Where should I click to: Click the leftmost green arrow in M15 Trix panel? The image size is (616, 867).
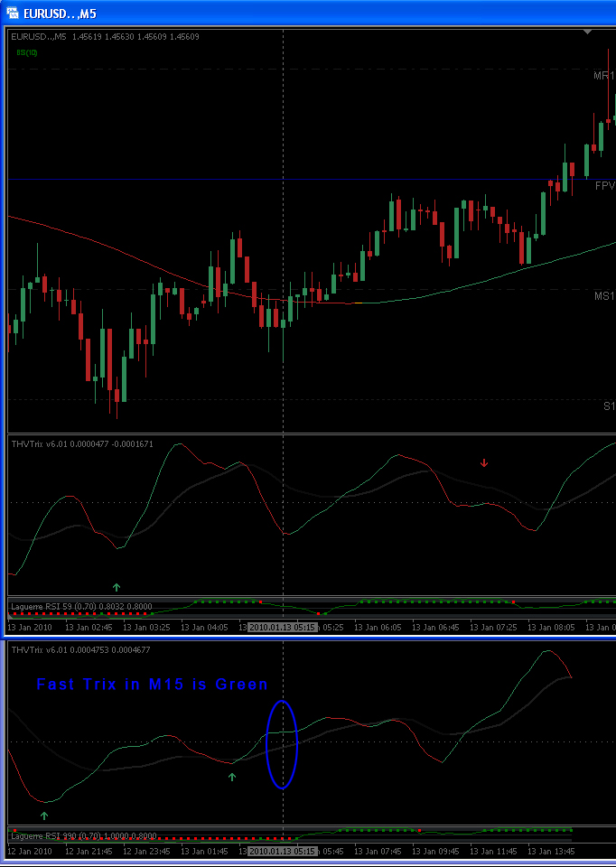coord(44,815)
